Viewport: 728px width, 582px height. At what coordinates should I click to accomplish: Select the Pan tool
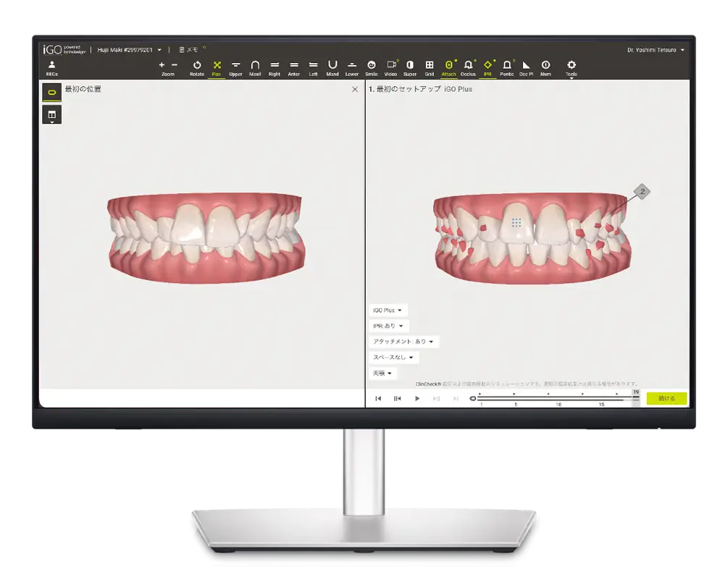coord(217,68)
